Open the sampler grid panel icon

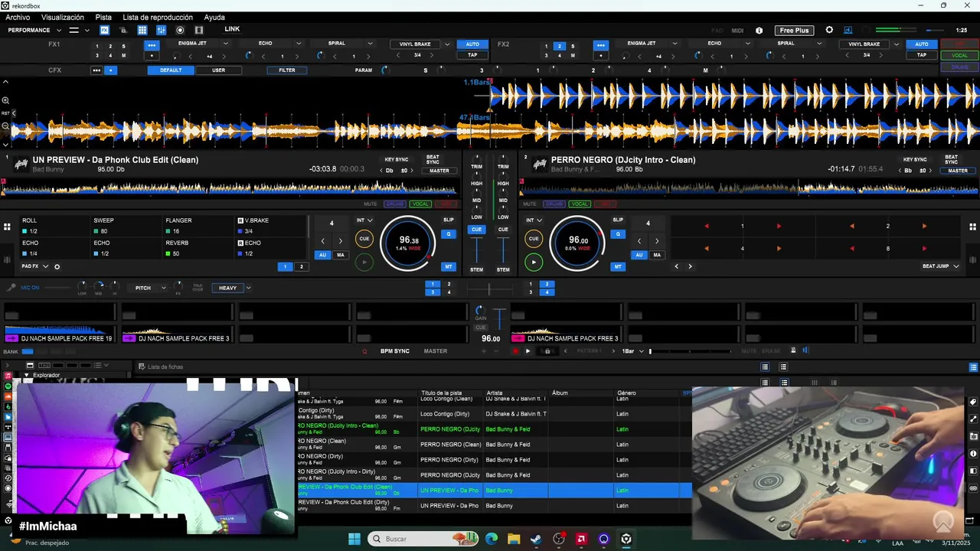coord(142,30)
